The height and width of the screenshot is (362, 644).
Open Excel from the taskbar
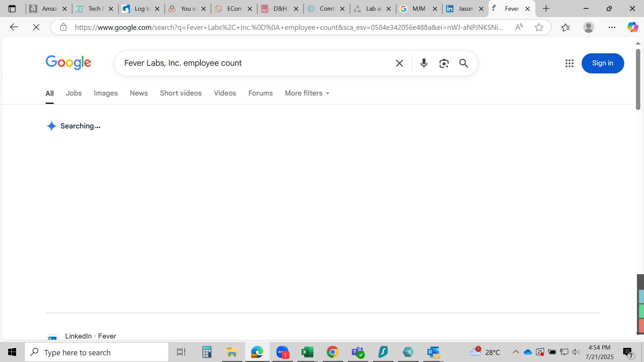pos(307,352)
